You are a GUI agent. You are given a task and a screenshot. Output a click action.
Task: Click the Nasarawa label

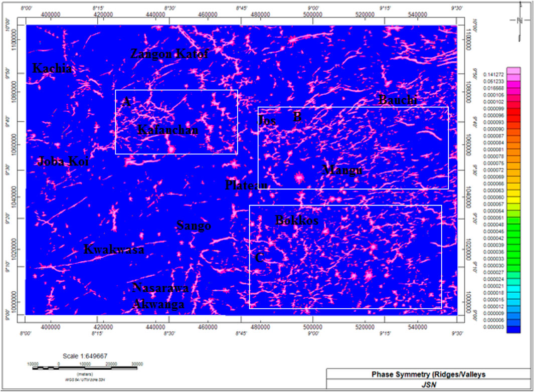coord(160,288)
